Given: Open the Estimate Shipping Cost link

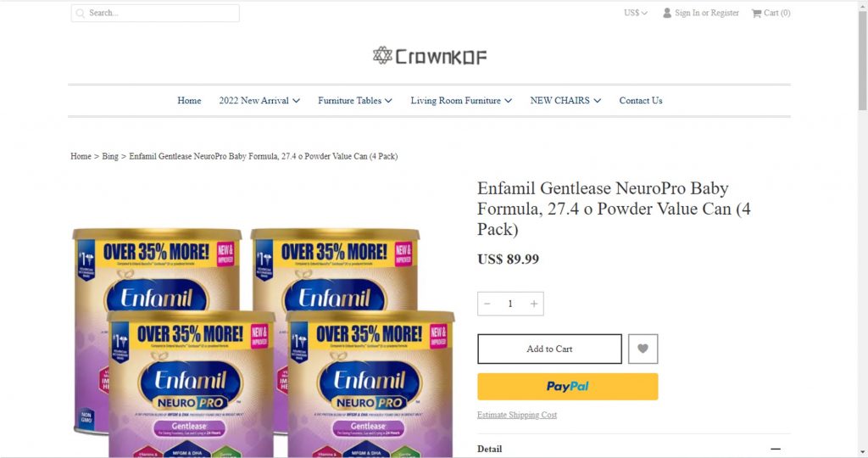Looking at the screenshot, I should pos(517,415).
